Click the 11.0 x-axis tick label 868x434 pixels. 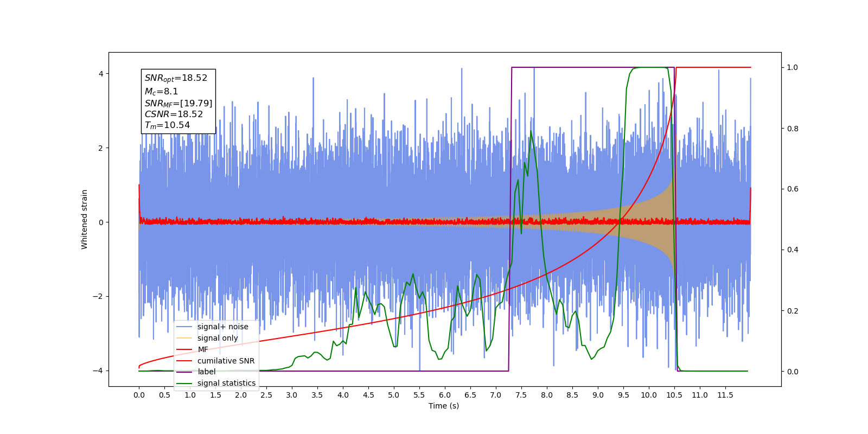[x=700, y=395]
